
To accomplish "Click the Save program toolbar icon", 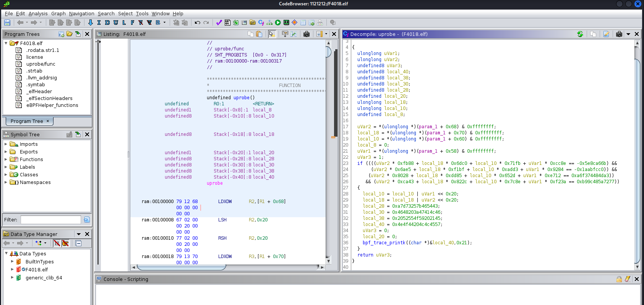I will coord(7,23).
